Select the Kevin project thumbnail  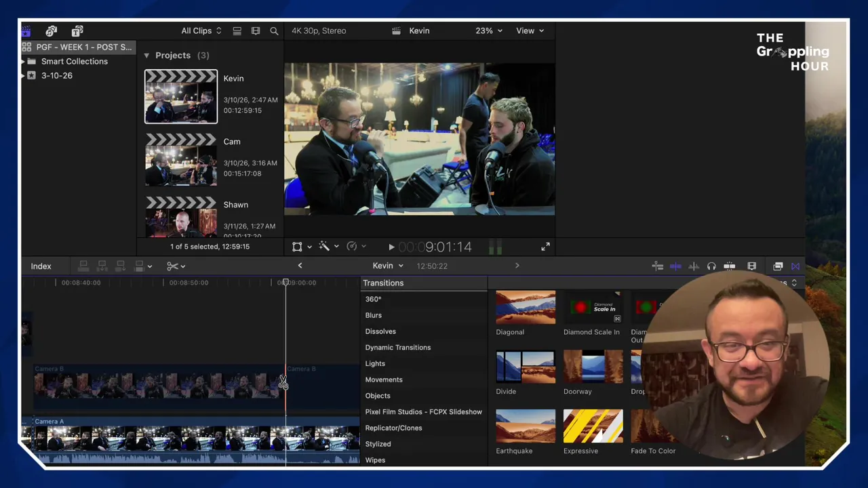(181, 96)
